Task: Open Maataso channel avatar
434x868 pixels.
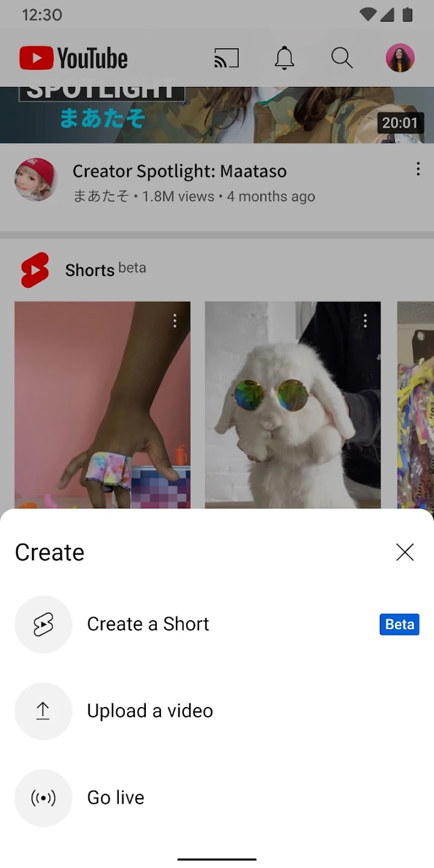Action: [x=36, y=180]
